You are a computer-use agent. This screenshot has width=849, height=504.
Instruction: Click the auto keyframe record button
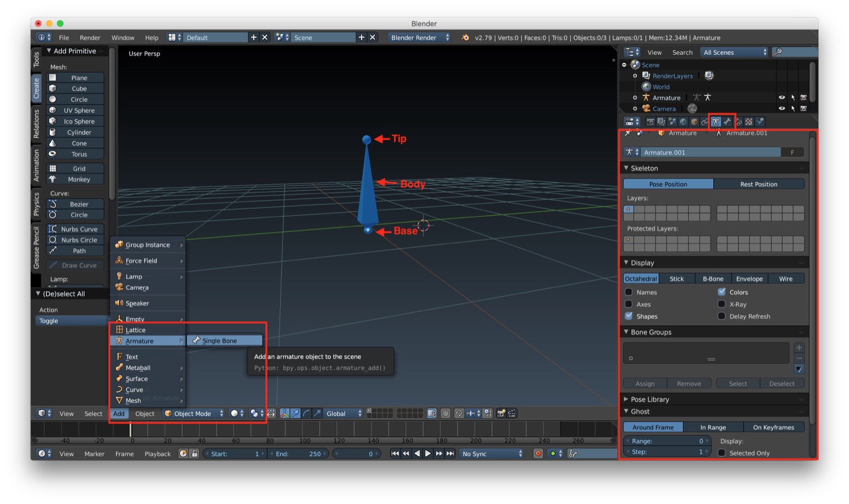538,454
